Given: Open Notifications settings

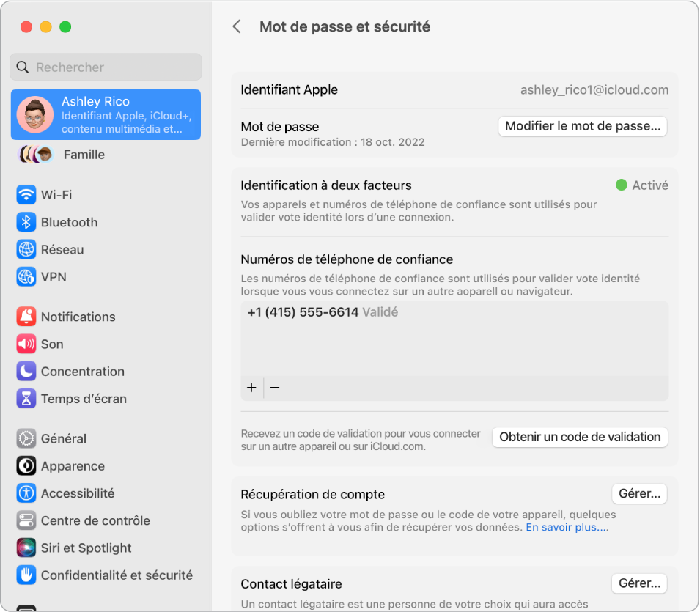Looking at the screenshot, I should [26, 317].
